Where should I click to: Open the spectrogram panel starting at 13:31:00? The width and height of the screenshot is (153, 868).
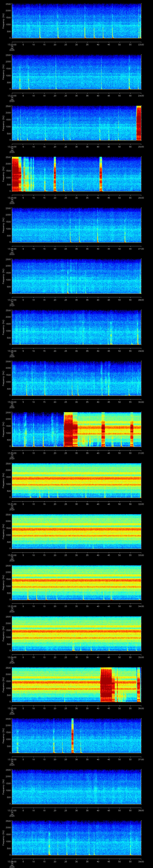[76, 481]
